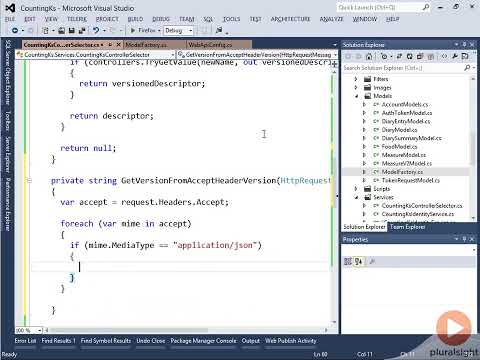
Task: Select TokenRequestModel.cs in Solution Explorer
Action: click(411, 180)
